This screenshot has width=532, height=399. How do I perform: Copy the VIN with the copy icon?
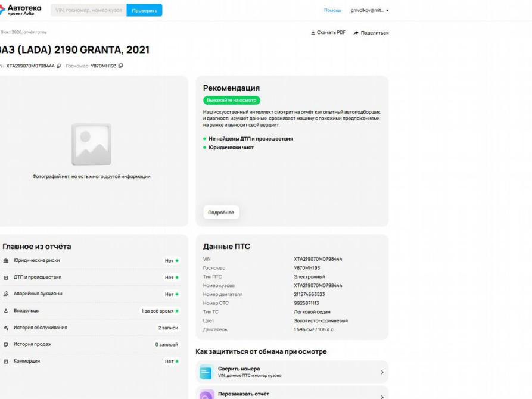pos(59,66)
